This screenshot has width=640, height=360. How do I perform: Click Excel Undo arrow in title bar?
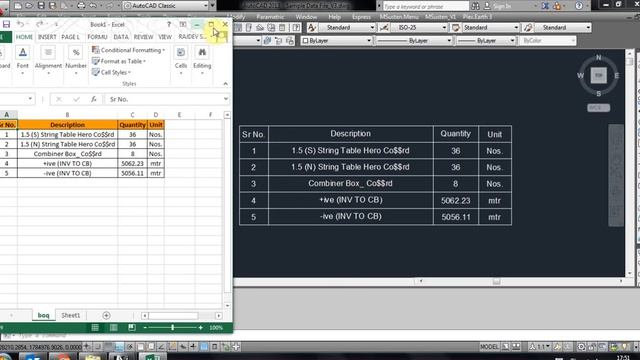[20, 24]
